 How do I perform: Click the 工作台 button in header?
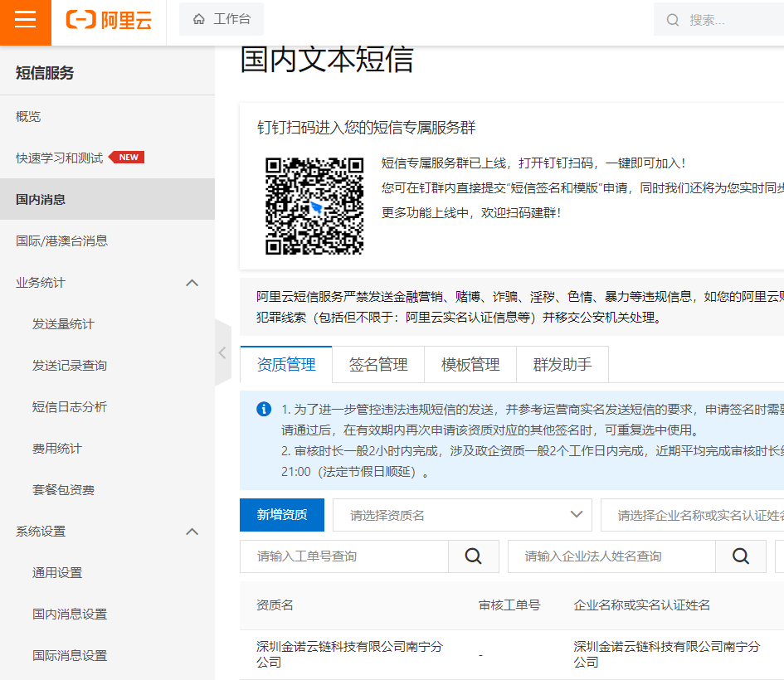(x=222, y=19)
